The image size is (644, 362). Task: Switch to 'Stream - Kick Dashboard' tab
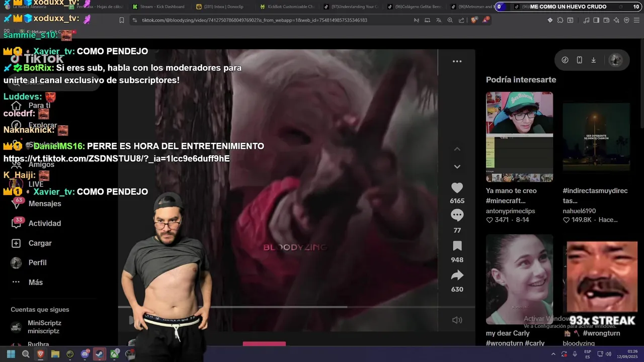point(158,7)
